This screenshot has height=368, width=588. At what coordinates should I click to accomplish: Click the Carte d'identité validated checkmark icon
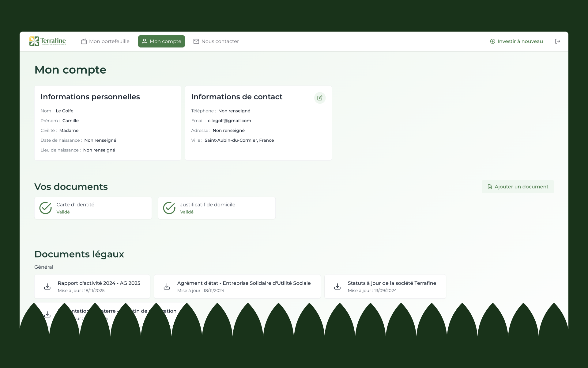click(46, 208)
